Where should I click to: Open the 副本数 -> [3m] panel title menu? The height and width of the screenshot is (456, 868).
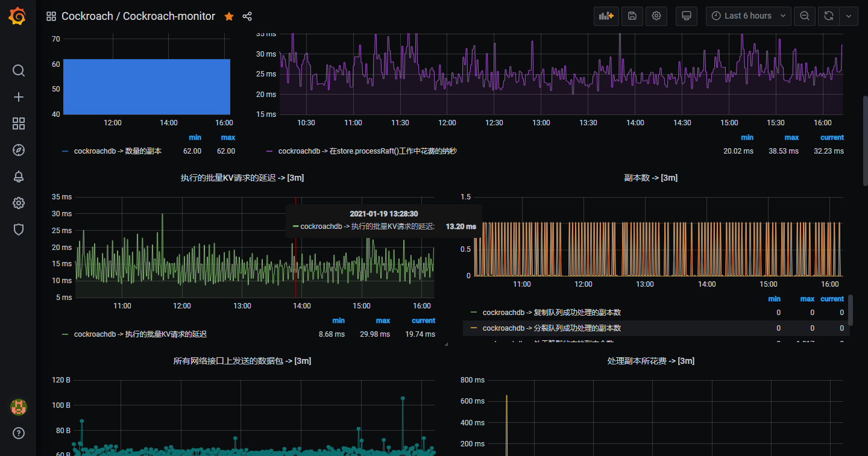click(651, 178)
